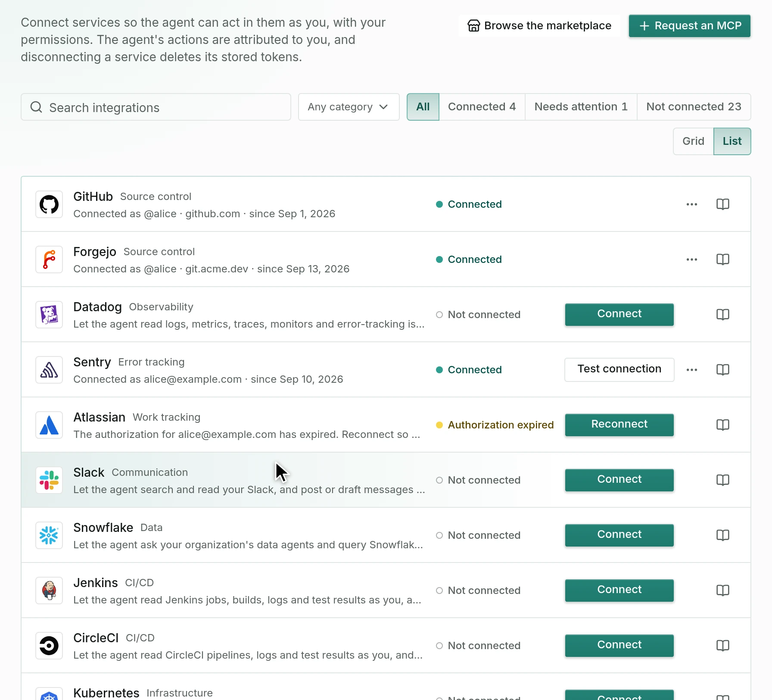The height and width of the screenshot is (700, 772).
Task: Open docs book icon for Jenkins
Action: pyautogui.click(x=722, y=591)
